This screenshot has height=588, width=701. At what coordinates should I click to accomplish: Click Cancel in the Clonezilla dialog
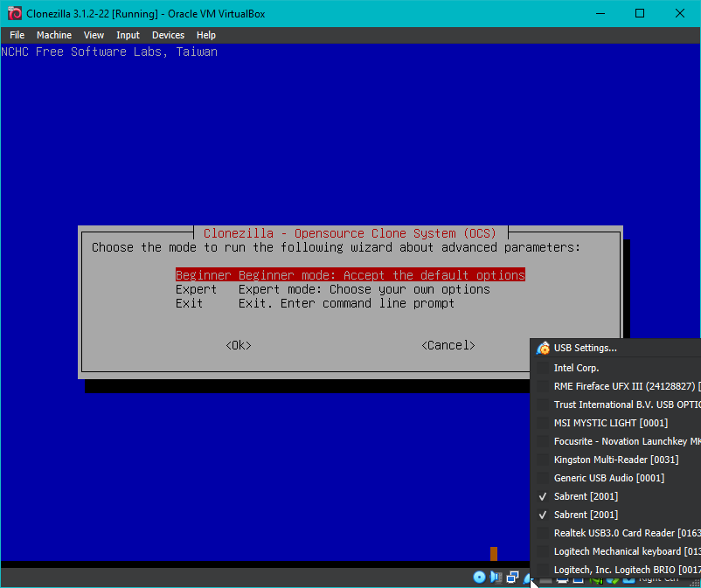pos(448,345)
